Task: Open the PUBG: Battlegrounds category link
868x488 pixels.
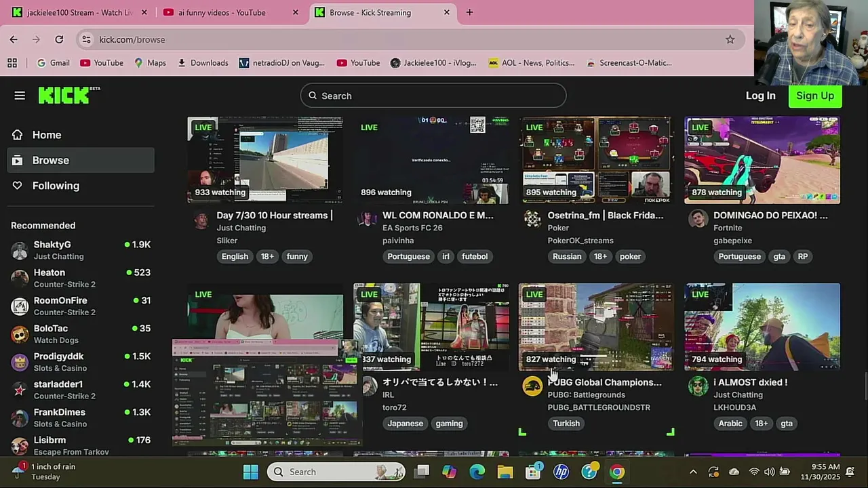Action: (587, 394)
